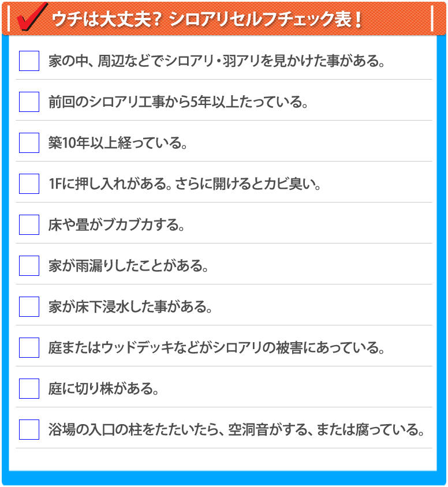Tick the ウッドデッキ被害 checkbox

pyautogui.click(x=29, y=347)
